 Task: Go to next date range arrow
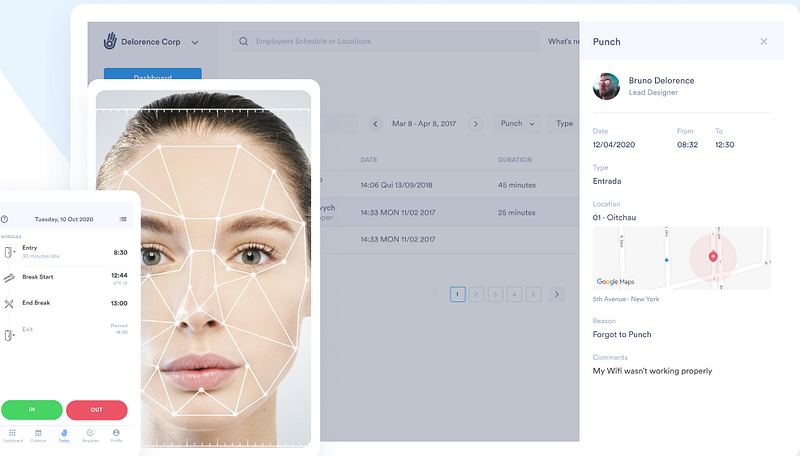(476, 124)
